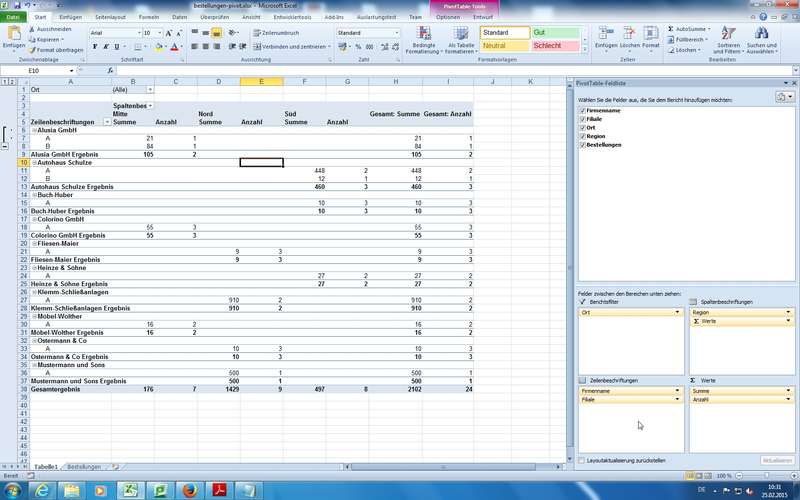Click the AutoSumme sigma icon
Screen dimensions: 800x500
(671, 29)
